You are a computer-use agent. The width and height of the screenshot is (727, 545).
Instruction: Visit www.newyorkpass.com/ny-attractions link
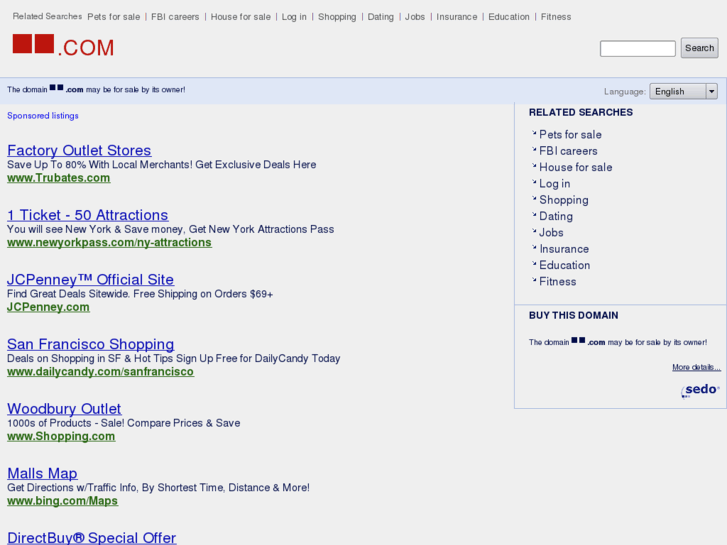pos(109,242)
